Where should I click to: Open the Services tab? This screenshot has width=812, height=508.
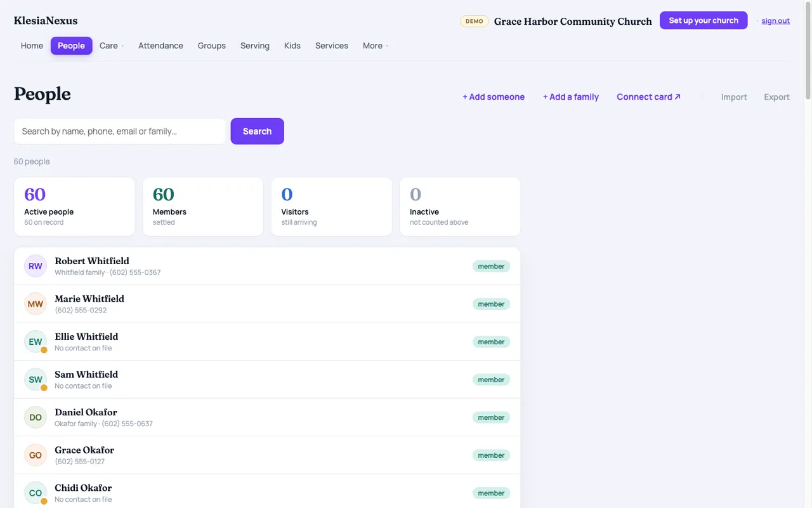(332, 46)
